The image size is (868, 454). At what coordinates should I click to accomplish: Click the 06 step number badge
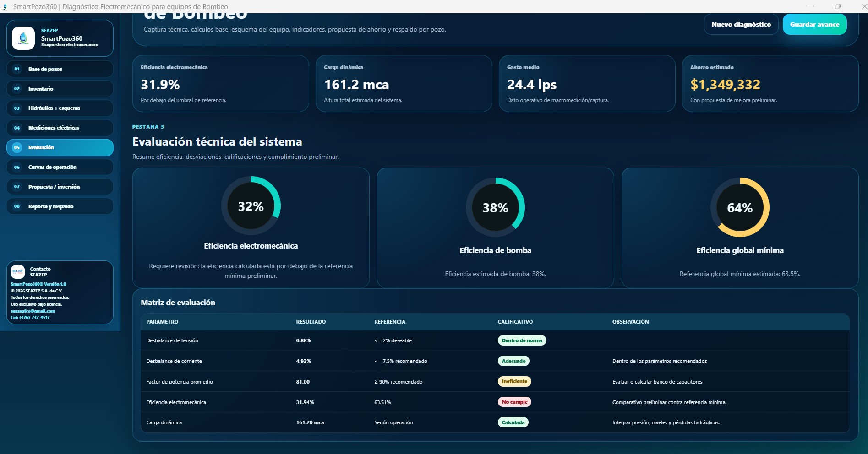tap(17, 168)
